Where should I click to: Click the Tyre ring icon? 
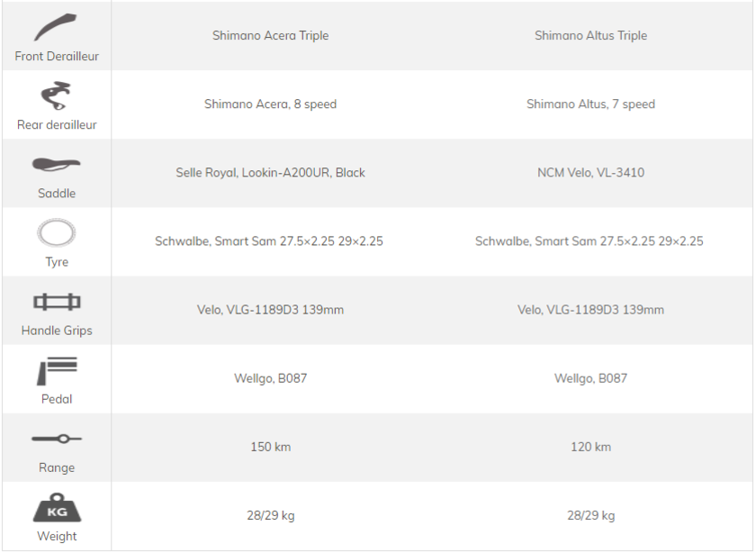(57, 232)
